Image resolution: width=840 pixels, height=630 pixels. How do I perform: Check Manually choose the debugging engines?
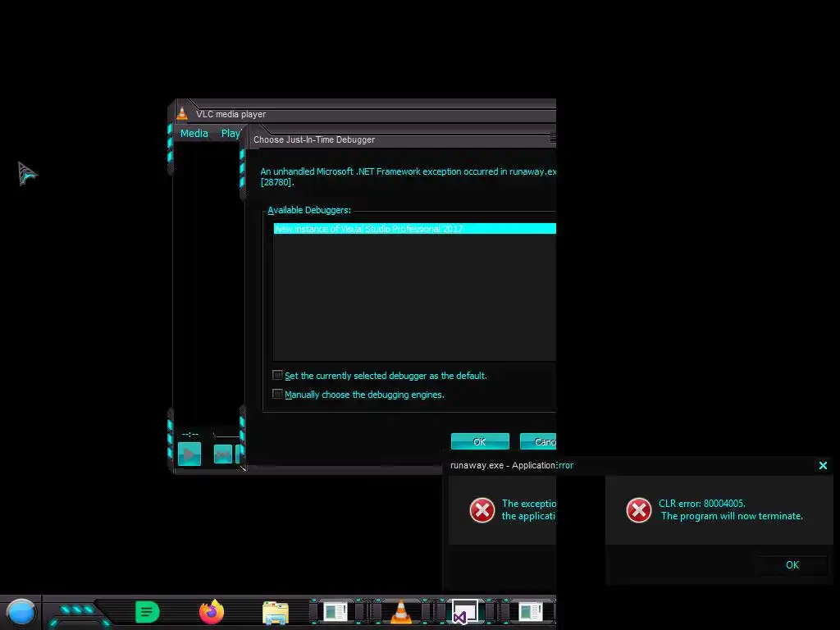point(277,395)
